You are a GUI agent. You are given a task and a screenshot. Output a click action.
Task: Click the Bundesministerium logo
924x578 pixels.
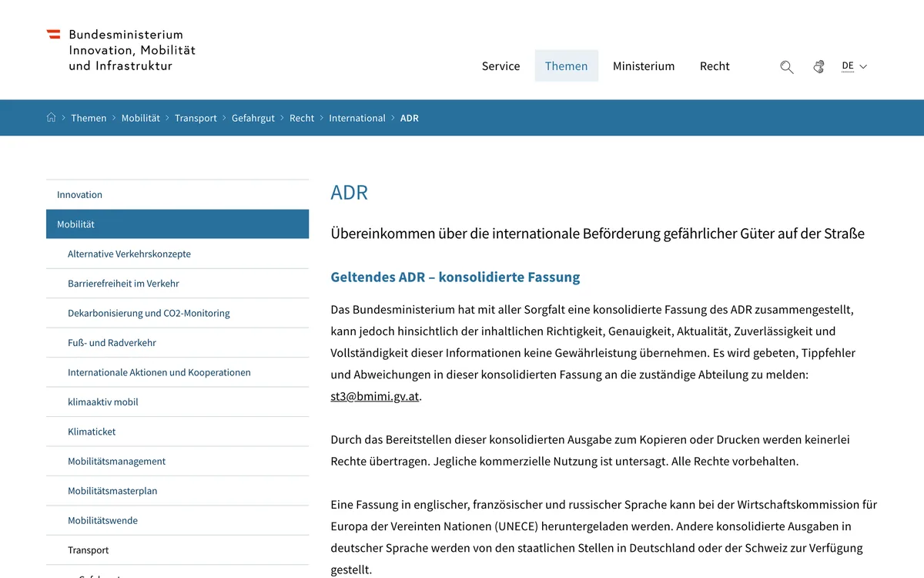click(121, 50)
